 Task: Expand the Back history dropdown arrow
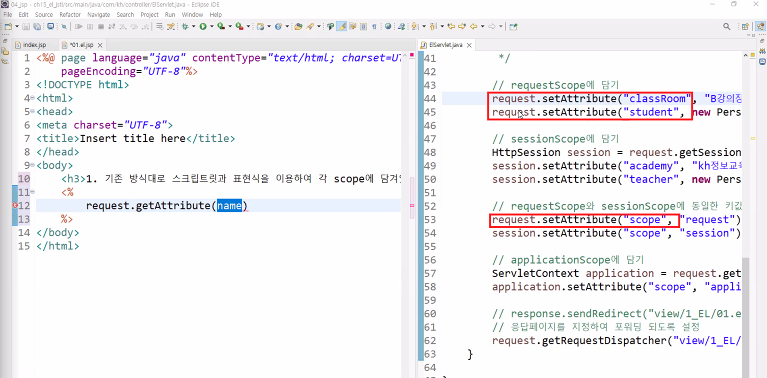482,26
